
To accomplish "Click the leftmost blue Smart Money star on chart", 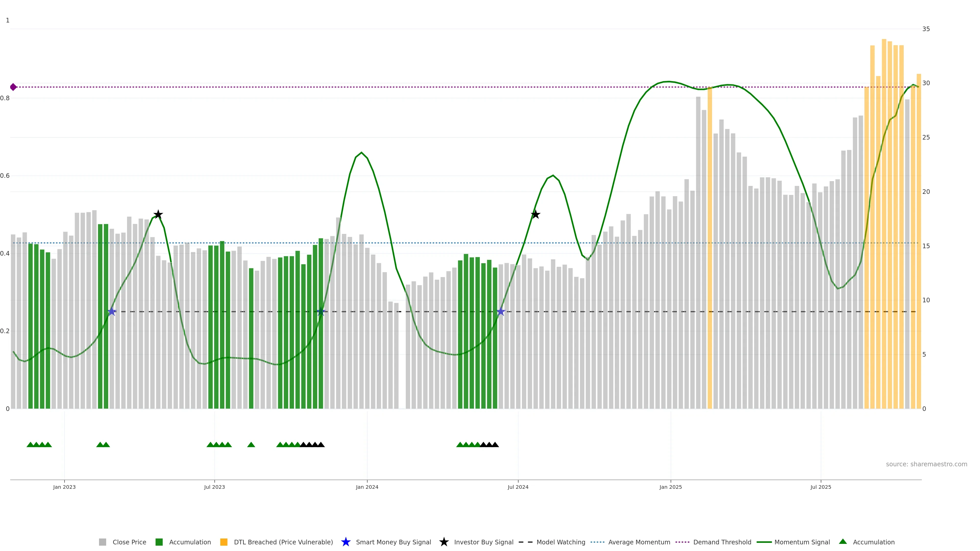I will click(112, 312).
